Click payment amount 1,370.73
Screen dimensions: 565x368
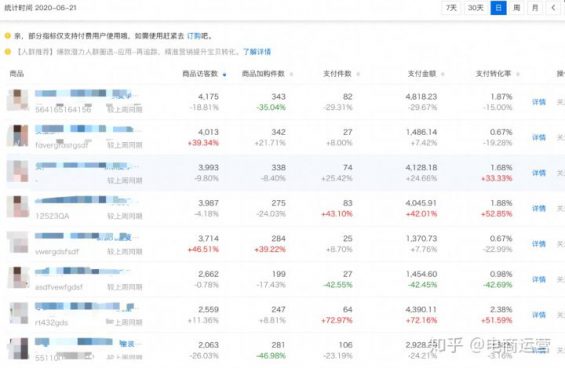[421, 239]
